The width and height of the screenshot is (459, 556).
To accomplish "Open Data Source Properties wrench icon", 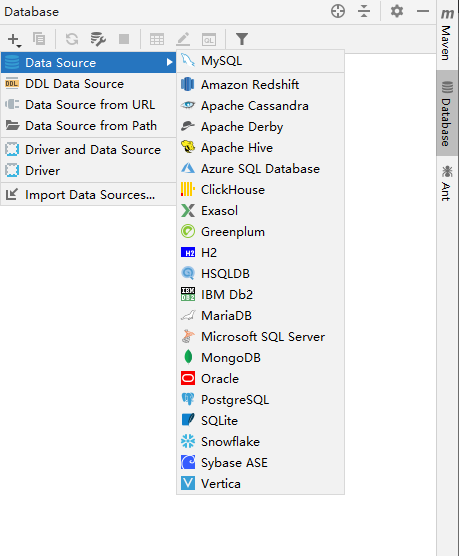I will point(98,39).
